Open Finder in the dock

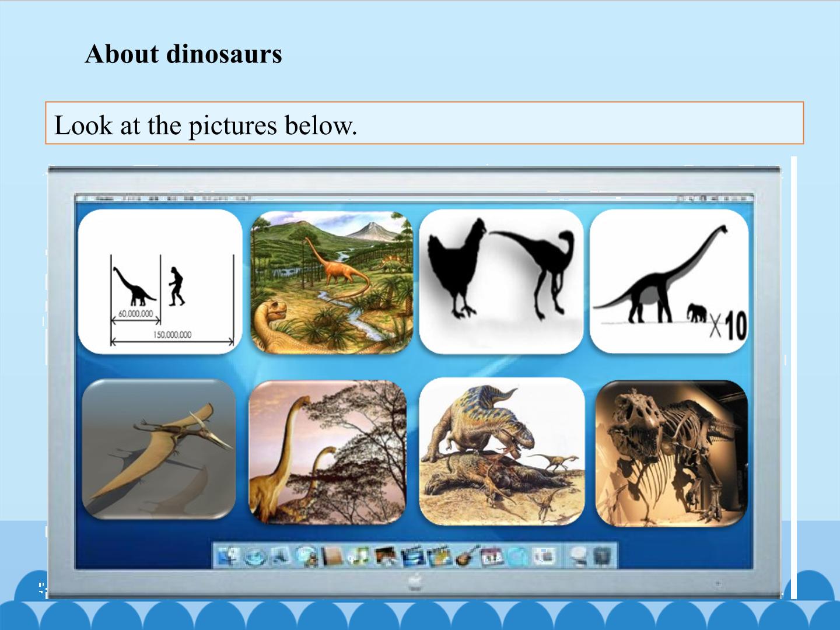[x=229, y=556]
